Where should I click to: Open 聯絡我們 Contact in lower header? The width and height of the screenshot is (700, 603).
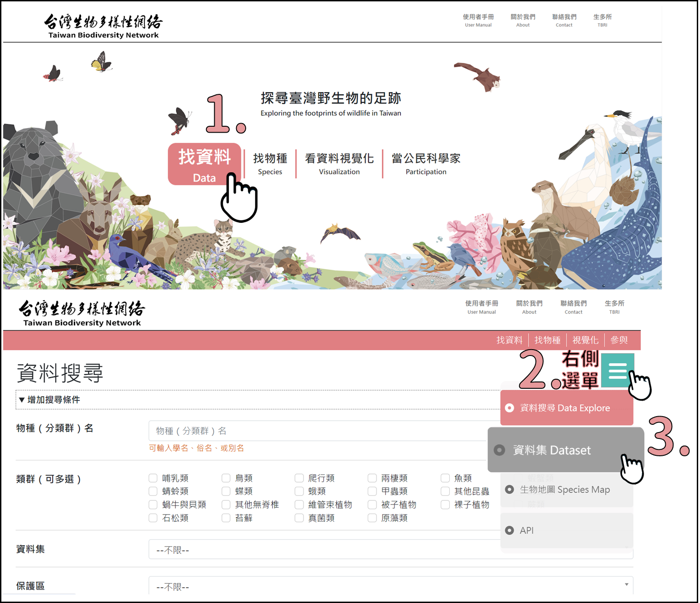click(x=573, y=307)
